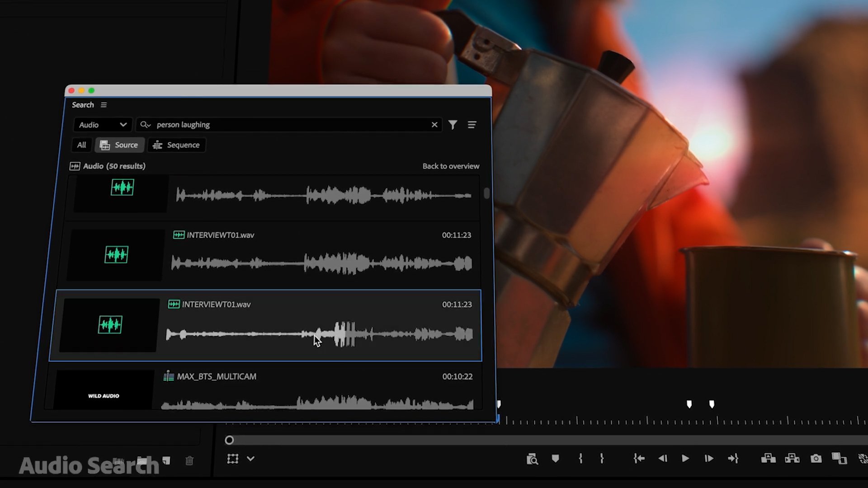Toggle the Source results filter off
The height and width of the screenshot is (488, 868).
(119, 145)
